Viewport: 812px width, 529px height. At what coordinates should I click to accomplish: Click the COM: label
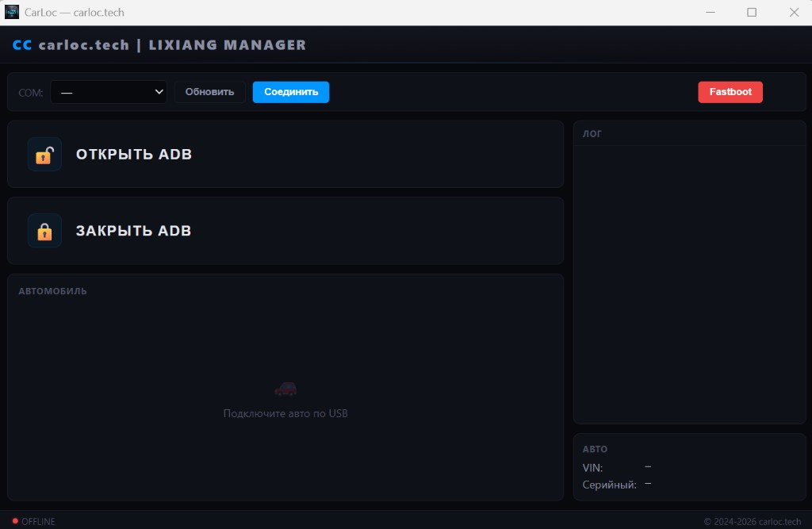coord(31,93)
